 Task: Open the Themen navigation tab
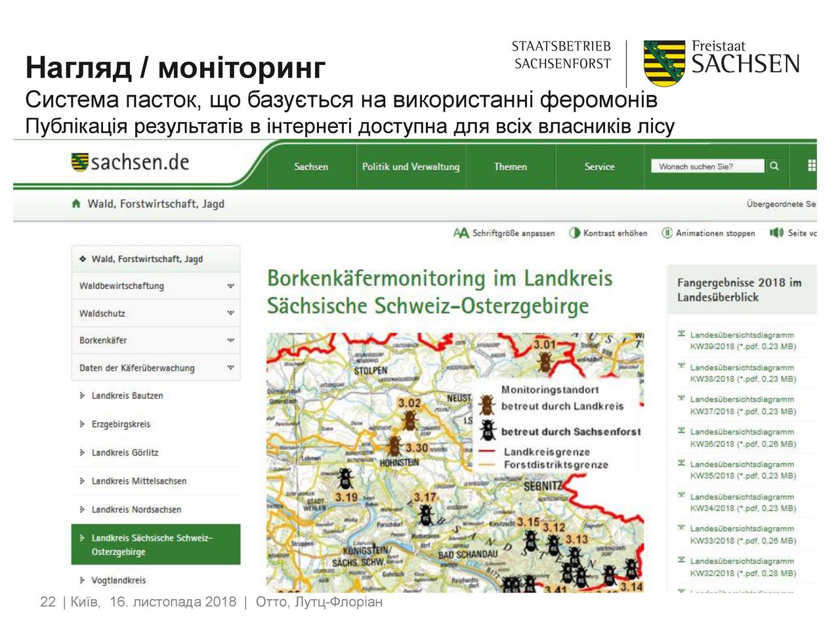(511, 167)
